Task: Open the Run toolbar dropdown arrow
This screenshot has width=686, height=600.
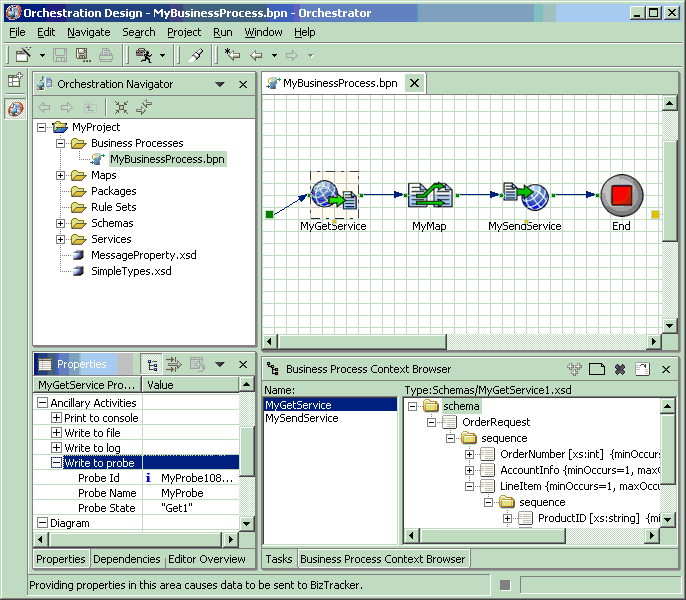Action: 162,56
